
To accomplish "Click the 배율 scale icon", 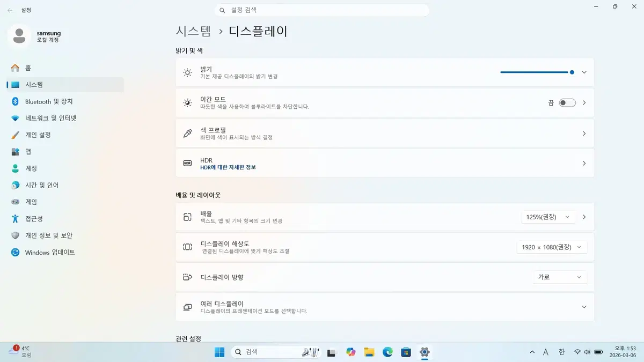I will point(187,217).
